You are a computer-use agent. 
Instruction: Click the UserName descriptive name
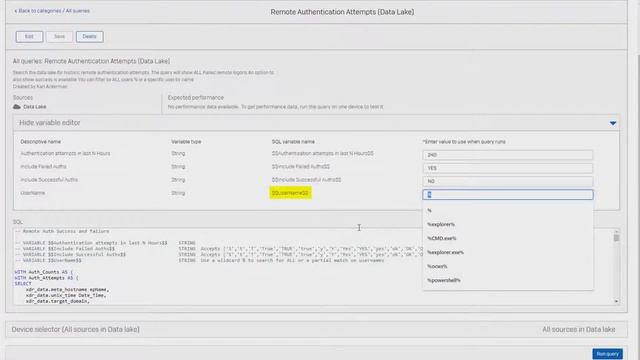click(33, 193)
